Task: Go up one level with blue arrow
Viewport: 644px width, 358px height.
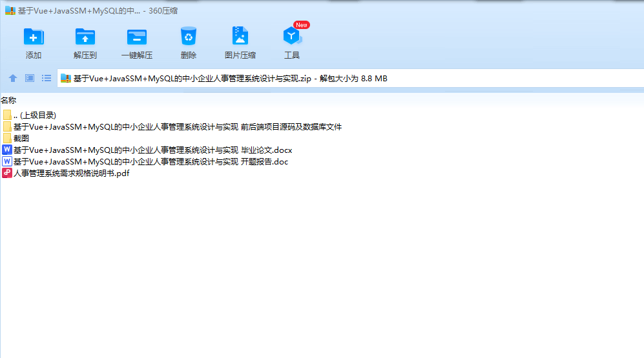Action: [x=13, y=78]
